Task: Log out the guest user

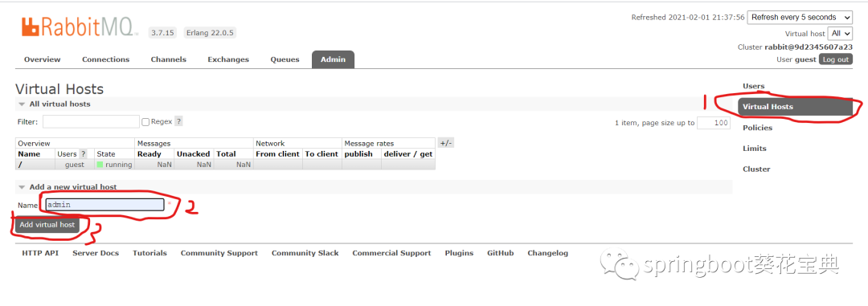Action: (835, 59)
